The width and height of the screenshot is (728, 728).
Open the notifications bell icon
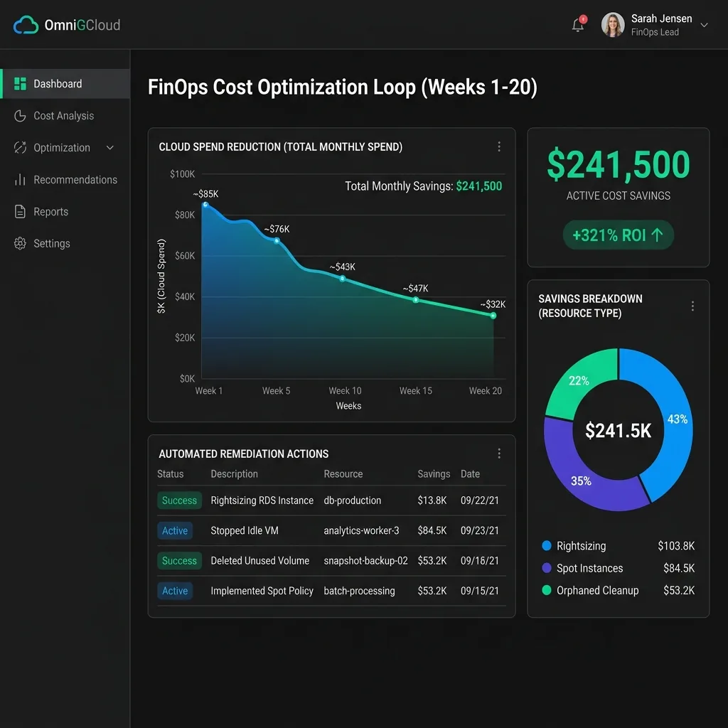tap(579, 24)
